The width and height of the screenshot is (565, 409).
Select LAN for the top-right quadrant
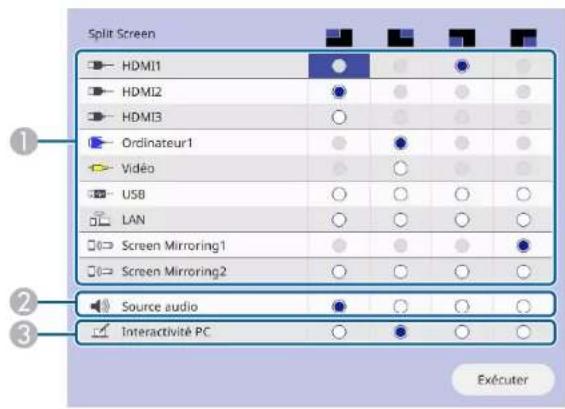tap(400, 219)
